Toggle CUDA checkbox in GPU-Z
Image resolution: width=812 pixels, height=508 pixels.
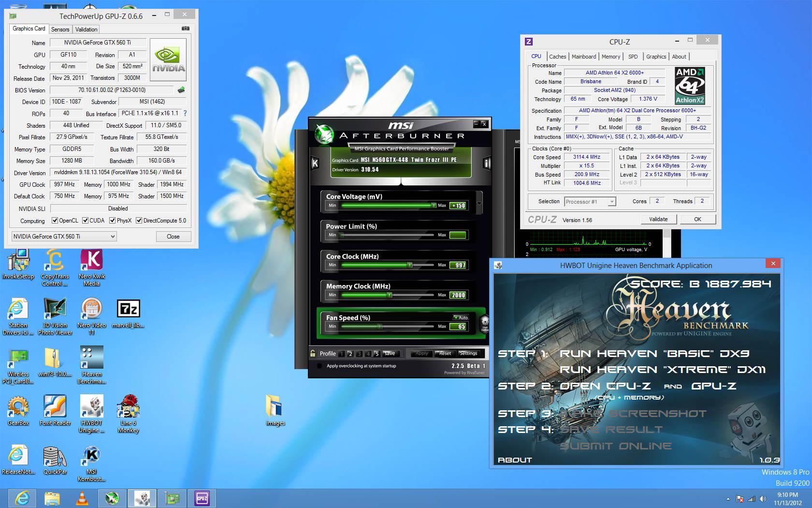pyautogui.click(x=86, y=221)
